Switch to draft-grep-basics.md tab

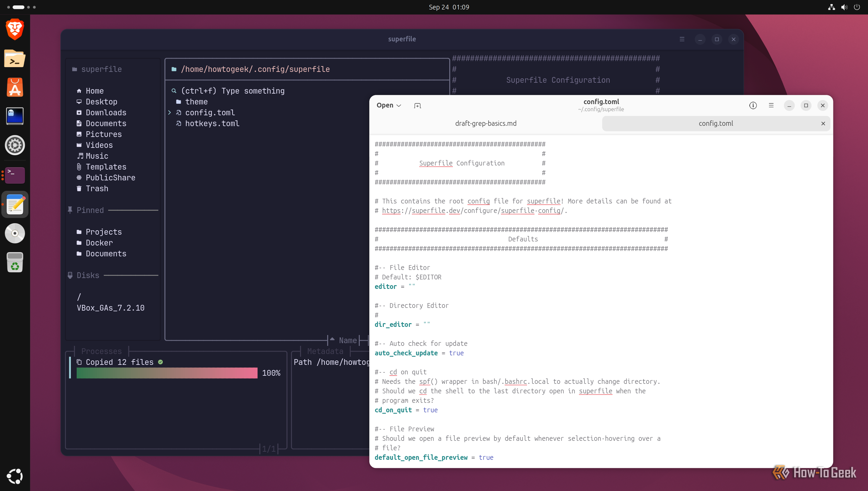(486, 123)
